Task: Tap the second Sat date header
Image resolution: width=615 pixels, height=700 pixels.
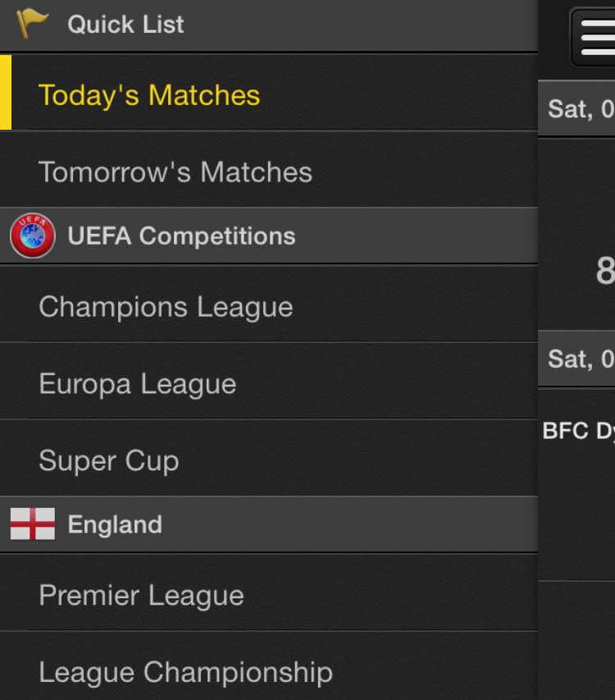Action: pyautogui.click(x=576, y=359)
